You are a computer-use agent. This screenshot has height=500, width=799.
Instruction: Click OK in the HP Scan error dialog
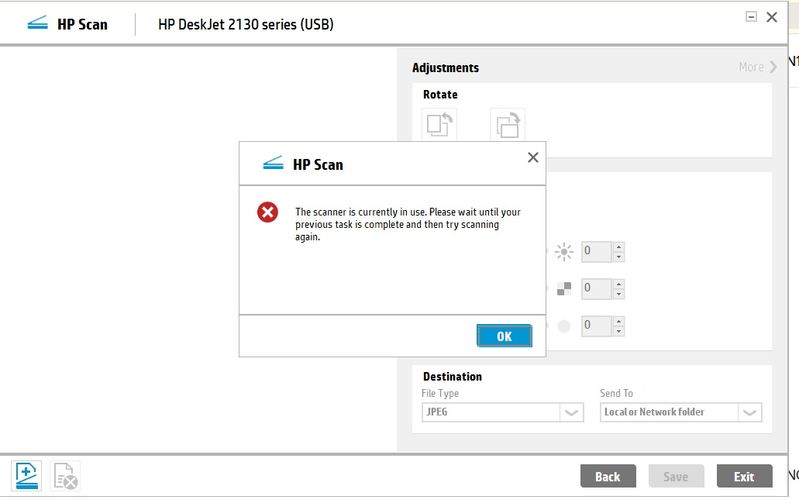504,336
